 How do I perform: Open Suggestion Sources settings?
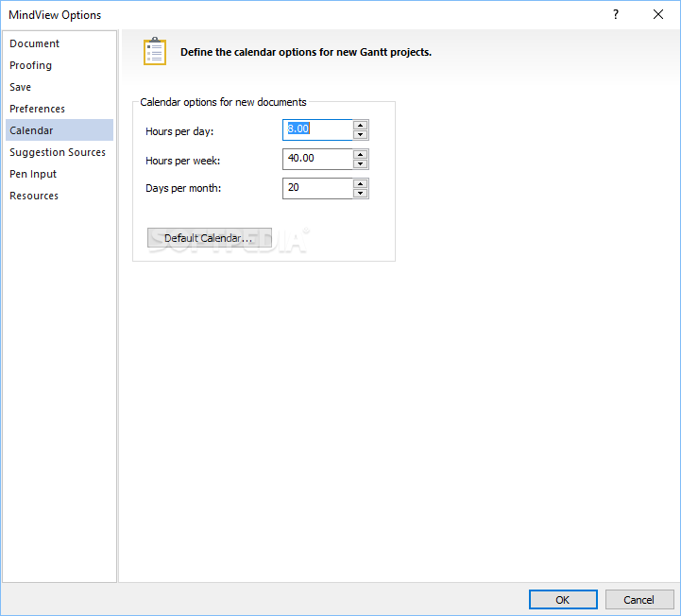coord(60,152)
